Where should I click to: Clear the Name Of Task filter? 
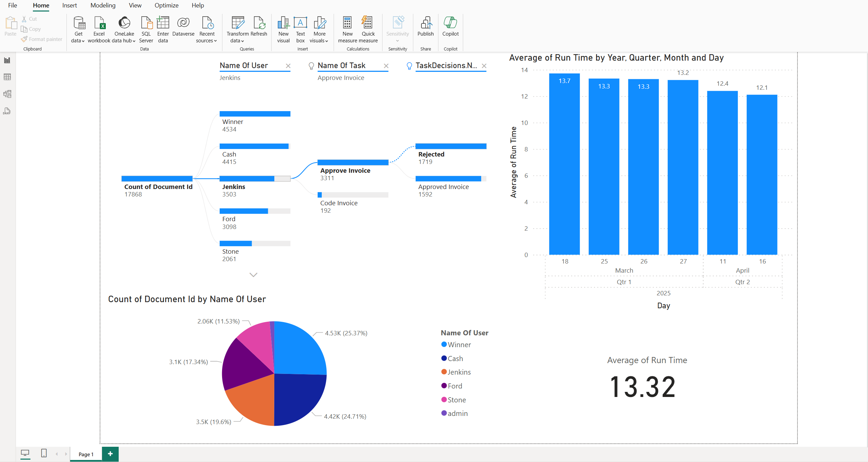pos(386,66)
